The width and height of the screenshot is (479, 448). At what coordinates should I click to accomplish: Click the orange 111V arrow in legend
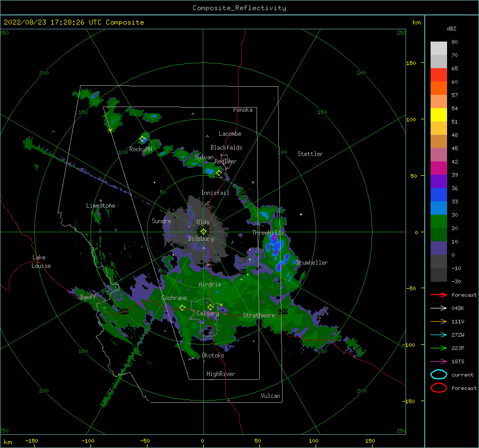(x=439, y=321)
